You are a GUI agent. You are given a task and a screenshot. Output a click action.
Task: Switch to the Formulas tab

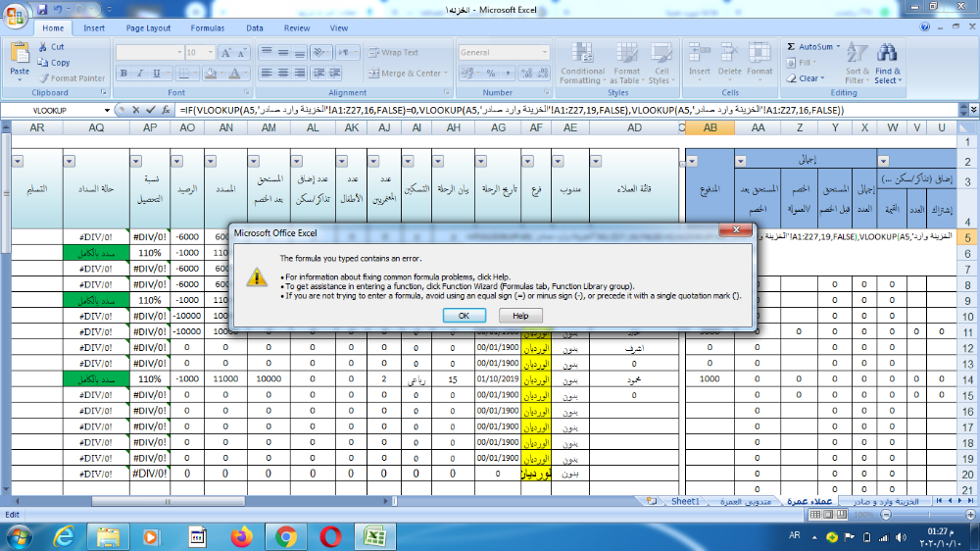coord(208,28)
